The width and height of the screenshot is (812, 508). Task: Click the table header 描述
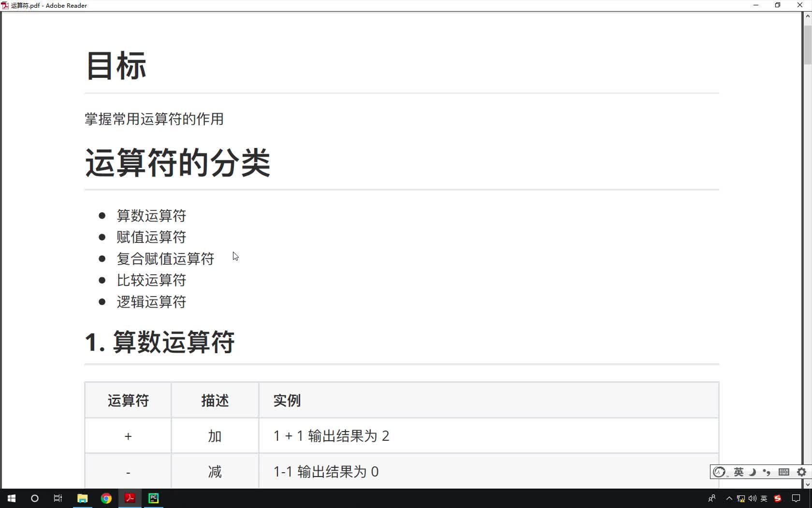(x=215, y=401)
